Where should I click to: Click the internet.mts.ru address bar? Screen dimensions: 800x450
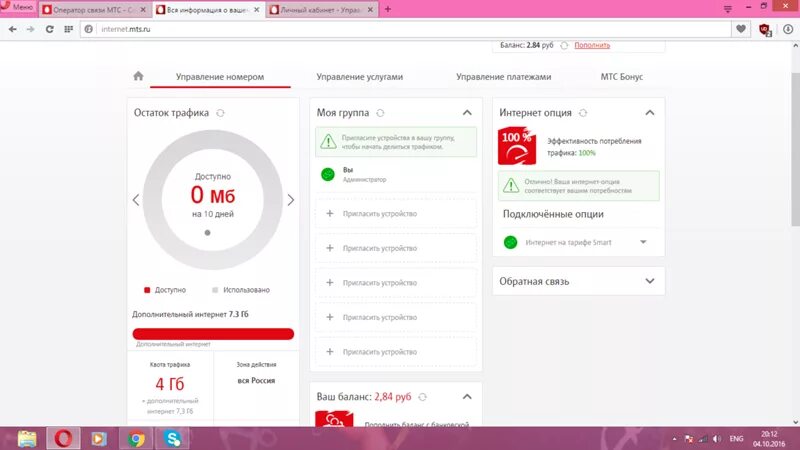[406, 30]
